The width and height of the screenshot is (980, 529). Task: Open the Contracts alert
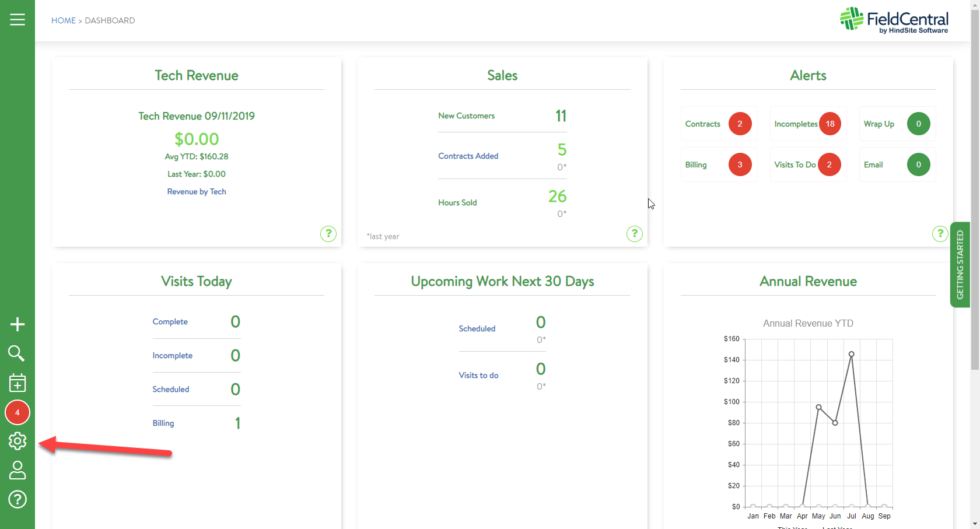tap(719, 124)
